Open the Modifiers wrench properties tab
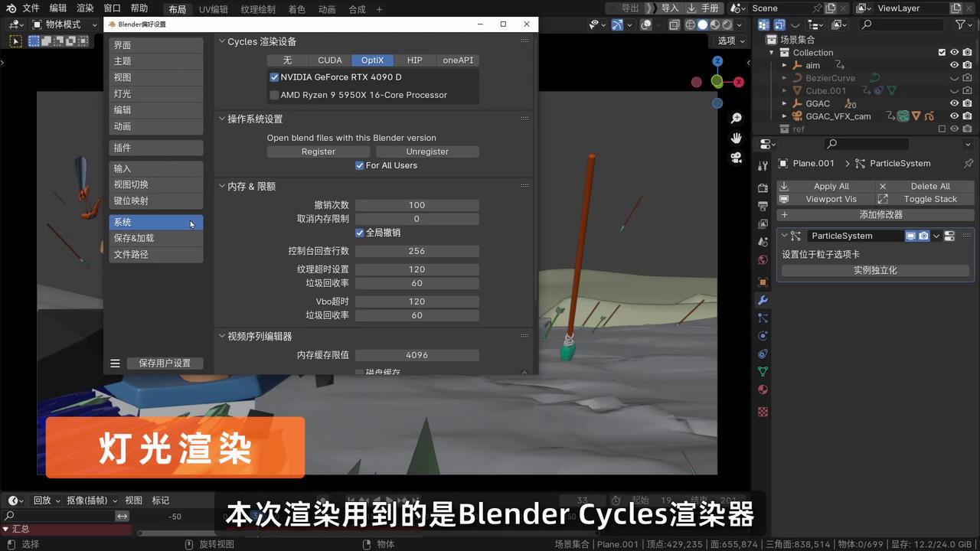The image size is (980, 551). tap(763, 300)
